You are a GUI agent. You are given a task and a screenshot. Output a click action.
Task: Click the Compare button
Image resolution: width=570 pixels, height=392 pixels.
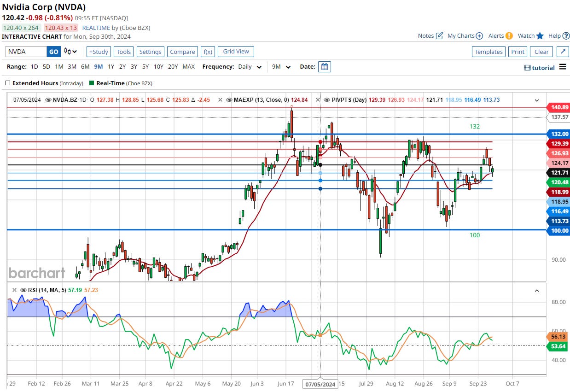click(x=182, y=52)
